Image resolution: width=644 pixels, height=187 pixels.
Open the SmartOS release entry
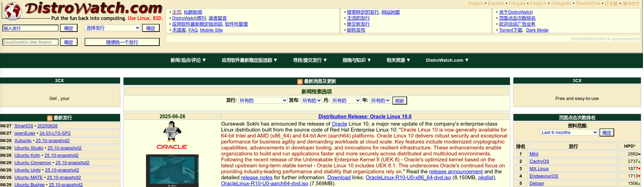pos(24,126)
